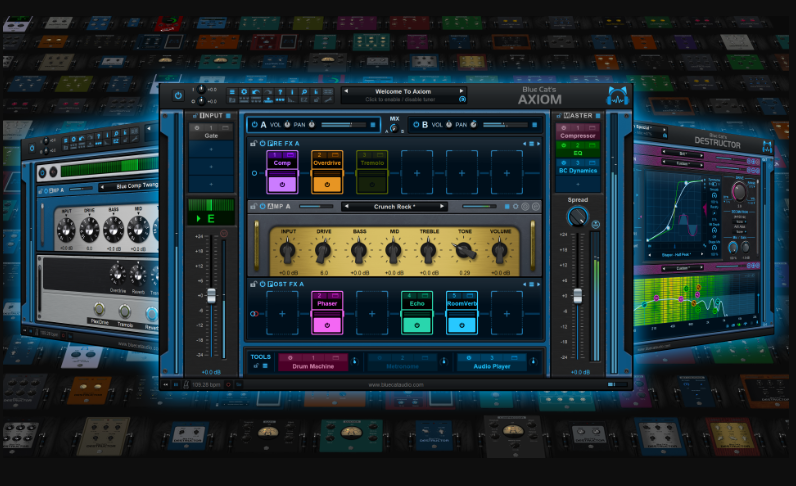
Task: Open the settings gear in top toolbar
Action: [x=244, y=92]
